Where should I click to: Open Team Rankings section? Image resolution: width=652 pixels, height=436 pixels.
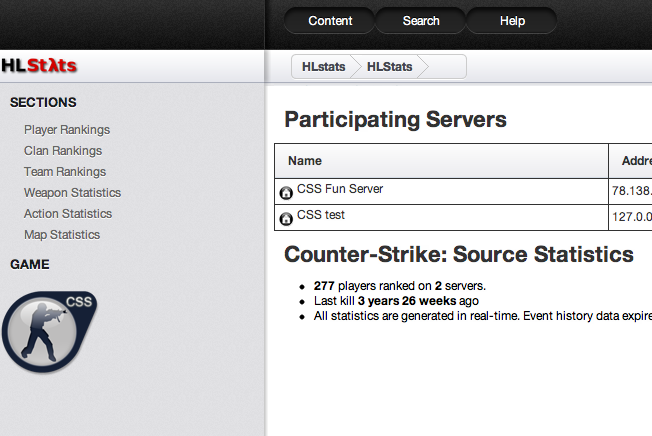click(65, 172)
